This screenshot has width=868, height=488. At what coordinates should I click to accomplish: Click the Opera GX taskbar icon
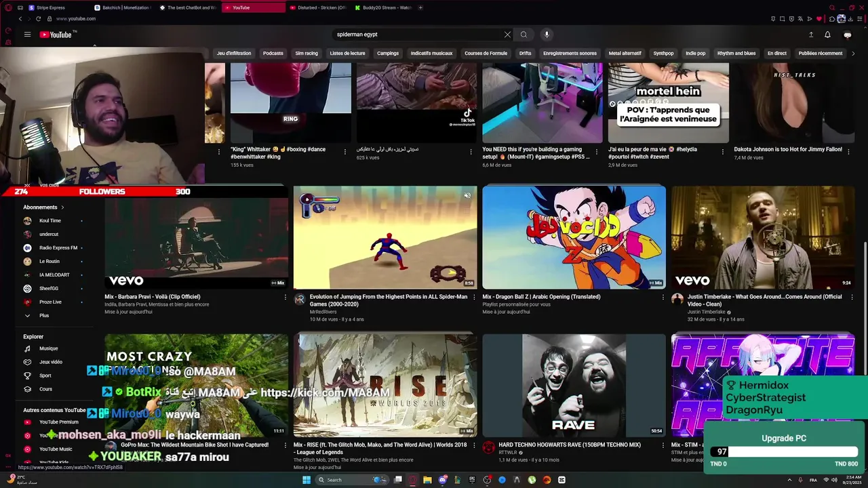click(413, 480)
